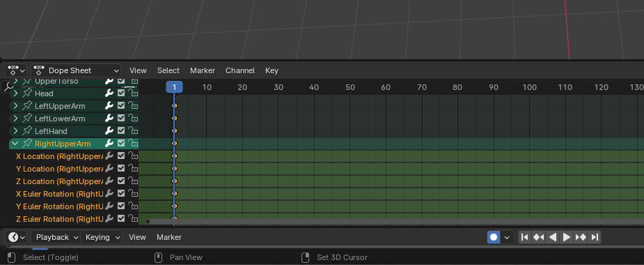Collapse the RightUpperArm channel group

15,144
